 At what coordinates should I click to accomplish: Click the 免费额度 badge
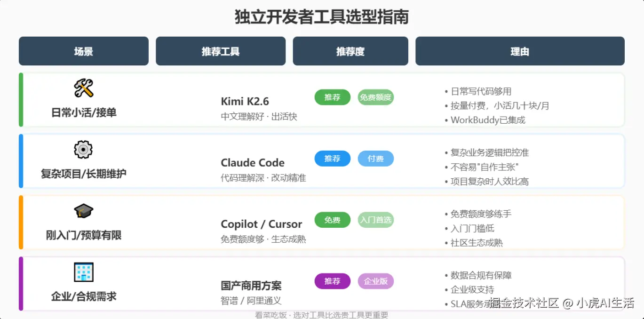pyautogui.click(x=375, y=97)
